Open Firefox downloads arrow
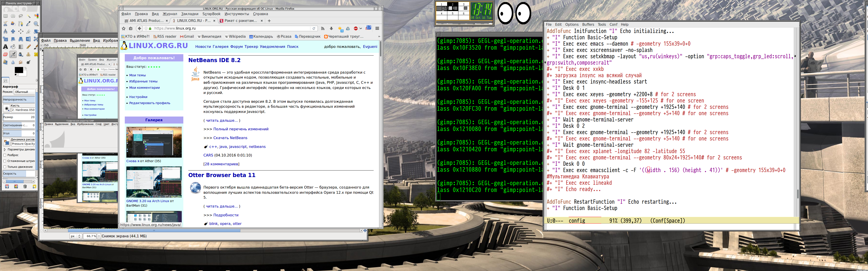The width and height of the screenshot is (868, 271). 331,29
